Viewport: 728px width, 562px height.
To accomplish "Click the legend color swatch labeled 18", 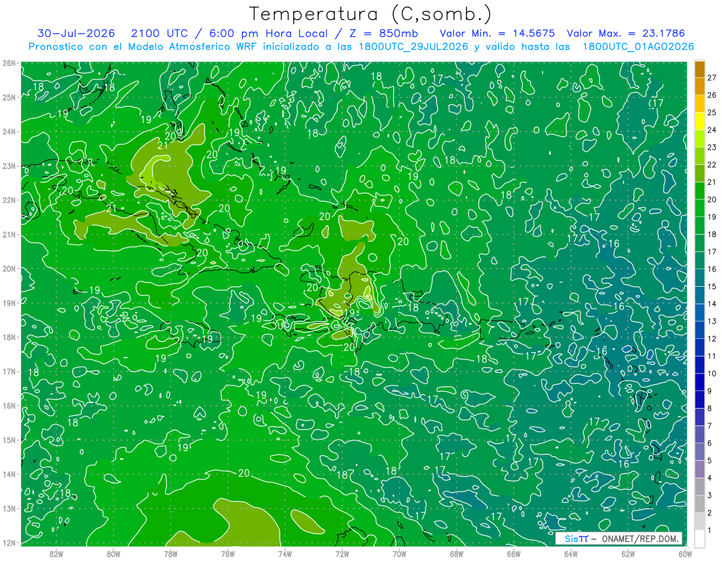I will 699,226.
